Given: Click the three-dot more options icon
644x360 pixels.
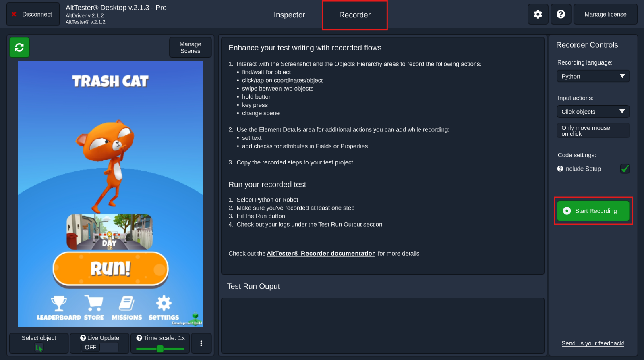Looking at the screenshot, I should coord(201,343).
